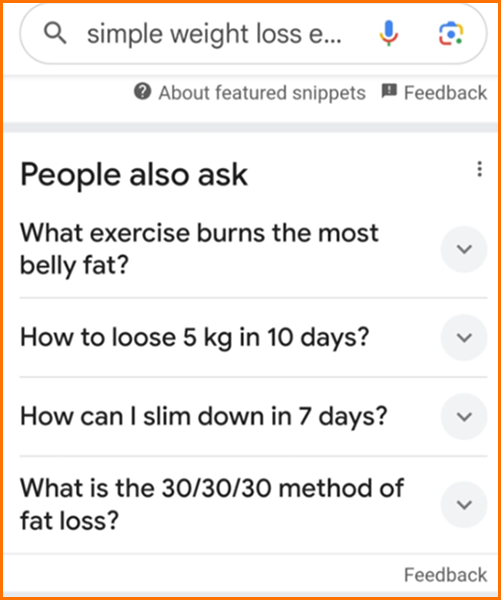Image resolution: width=501 pixels, height=600 pixels.
Task: Open Google Lens camera search icon
Action: (x=451, y=34)
